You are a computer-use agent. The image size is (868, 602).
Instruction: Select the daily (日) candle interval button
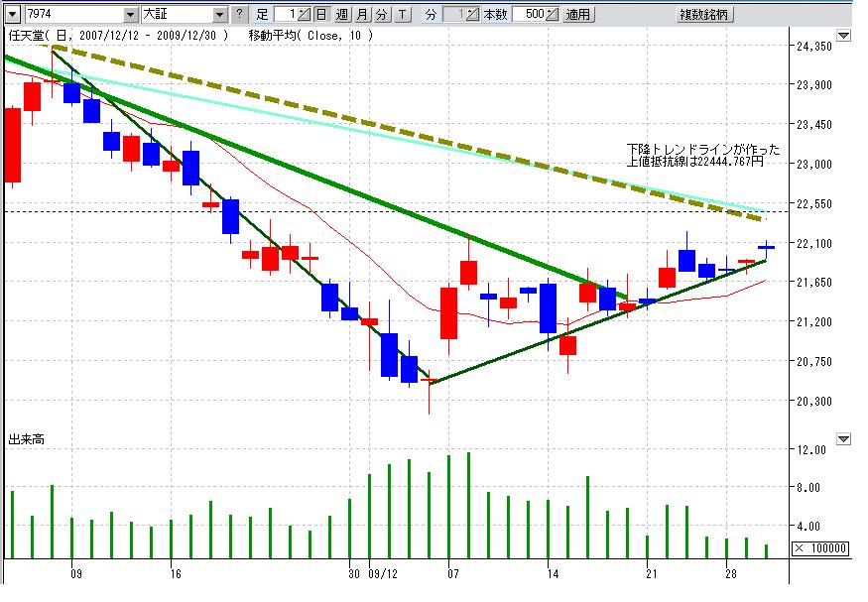321,15
